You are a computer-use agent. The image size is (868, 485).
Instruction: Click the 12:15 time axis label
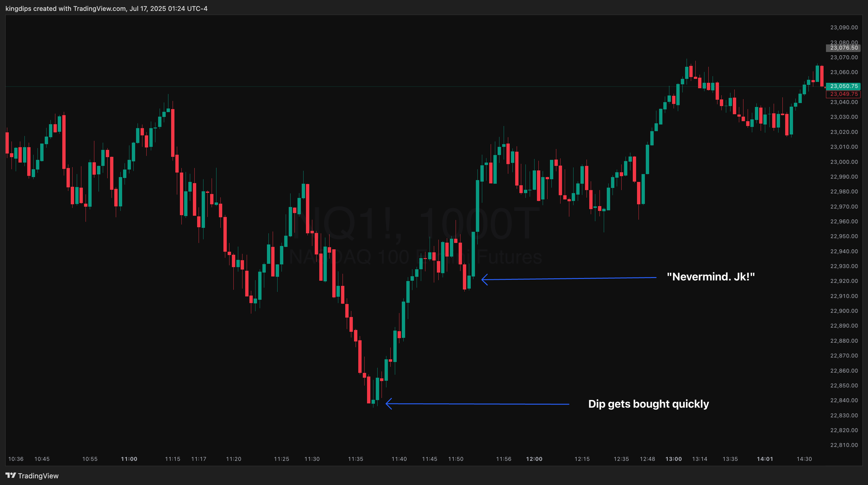coord(582,459)
